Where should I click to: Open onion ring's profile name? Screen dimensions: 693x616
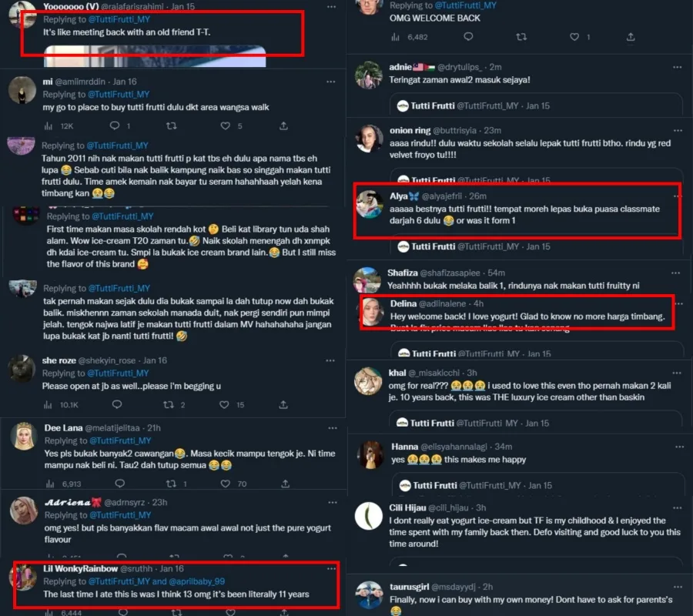point(410,130)
